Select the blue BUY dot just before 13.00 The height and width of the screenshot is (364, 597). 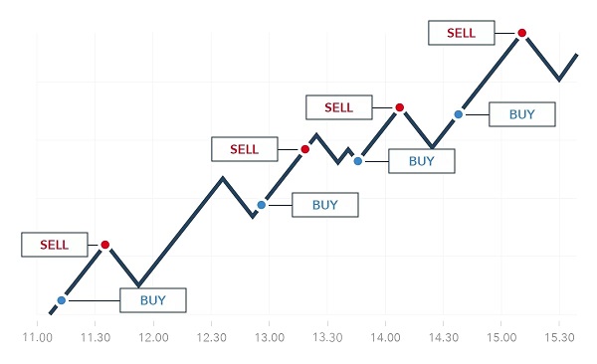261,205
